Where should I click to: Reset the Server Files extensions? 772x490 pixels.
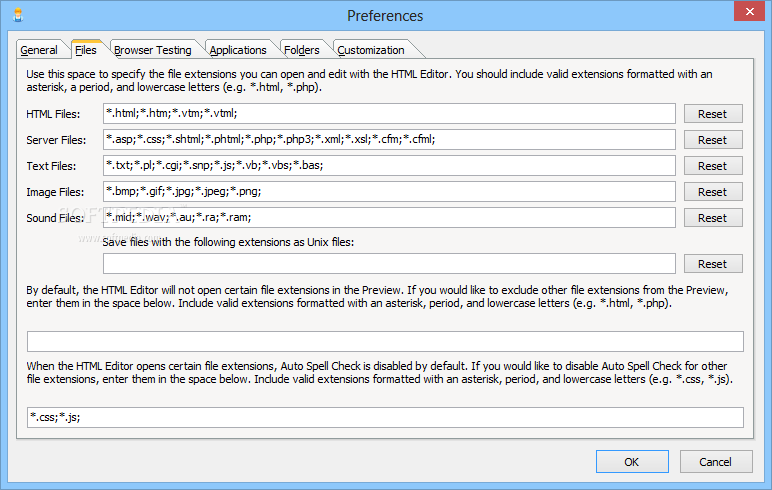click(712, 140)
